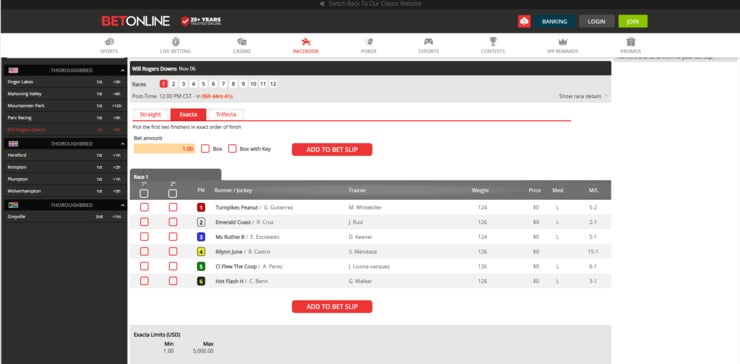
Task: Click the Bet amount input field
Action: pos(164,149)
